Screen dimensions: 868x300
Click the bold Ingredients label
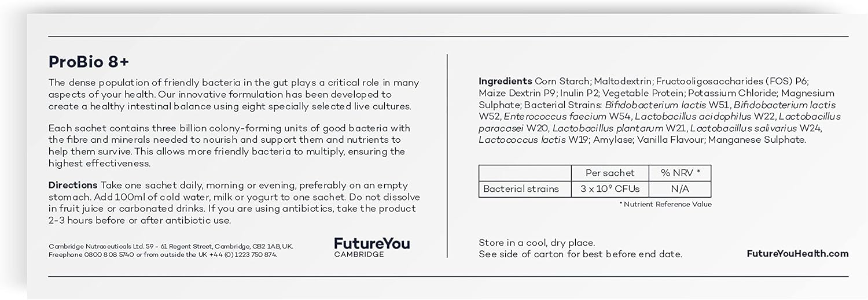[x=505, y=82]
